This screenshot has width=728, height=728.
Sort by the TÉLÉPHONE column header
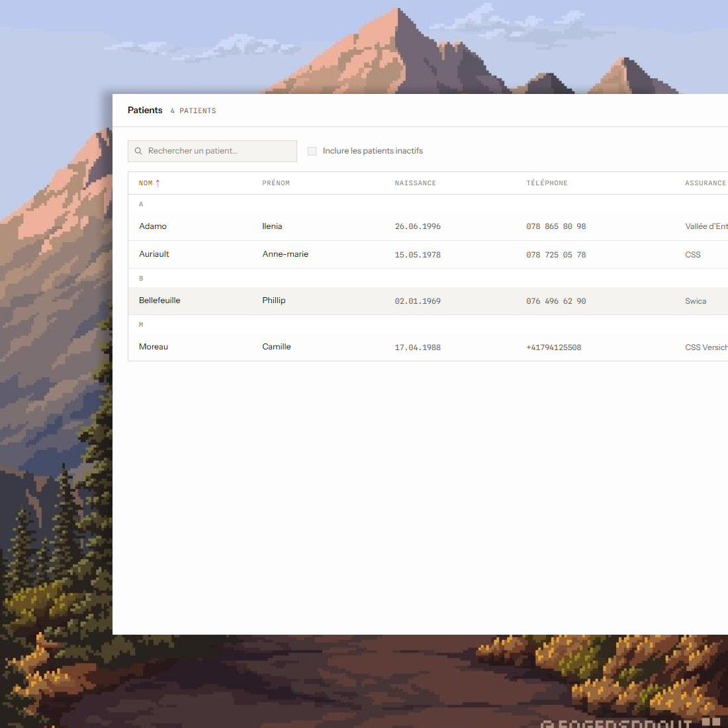547,183
